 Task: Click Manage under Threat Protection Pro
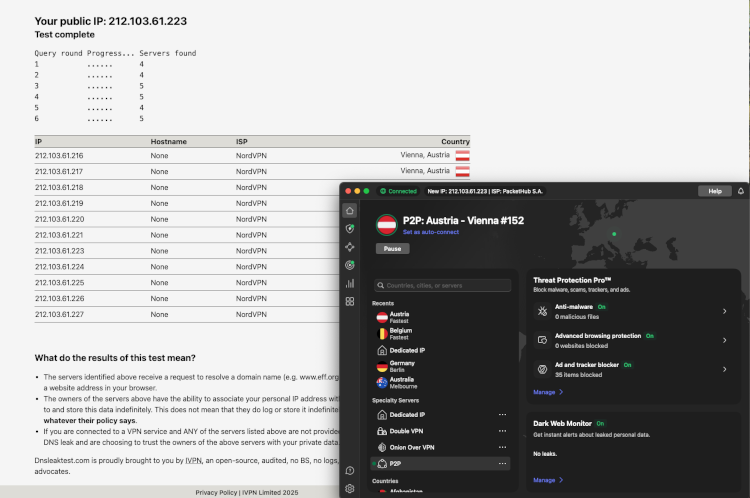548,392
